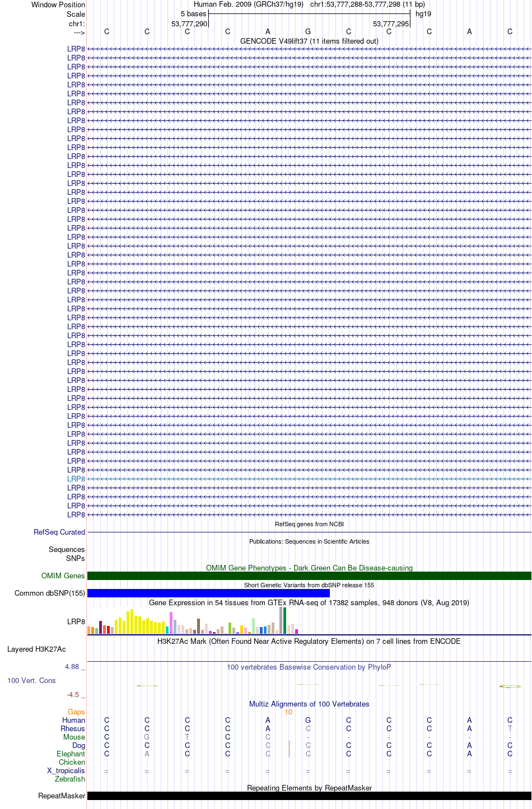Click the GENCODE V49lift37 track title
This screenshot has width=532, height=809.
coord(309,41)
